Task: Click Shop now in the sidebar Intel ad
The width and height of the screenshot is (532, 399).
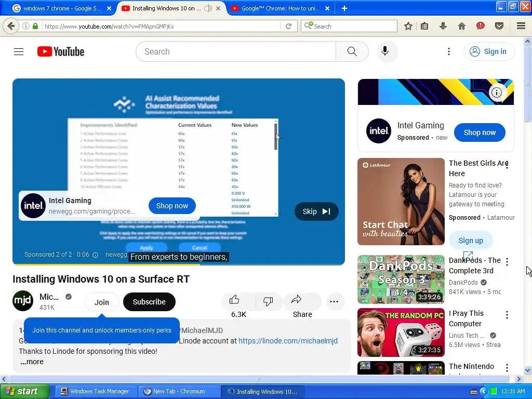Action: 480,132
